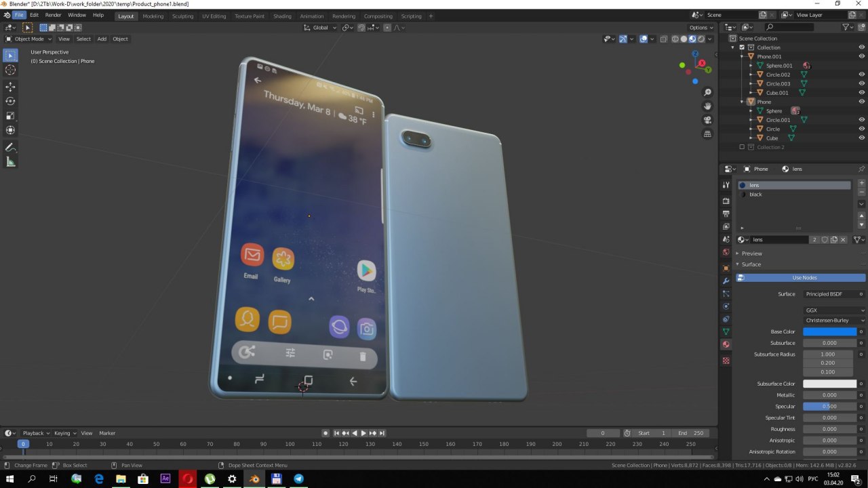Play the animation forward
Viewport: 868px width, 488px height.
(363, 433)
